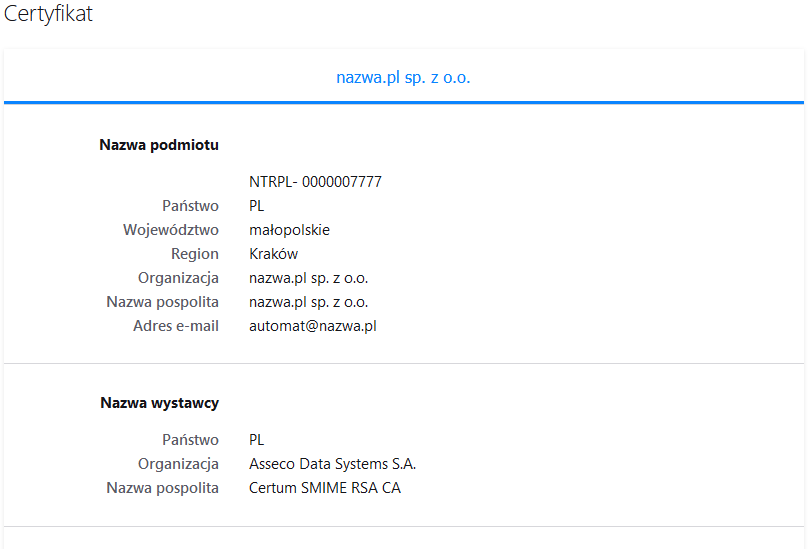Select the Kraków value

(x=273, y=254)
